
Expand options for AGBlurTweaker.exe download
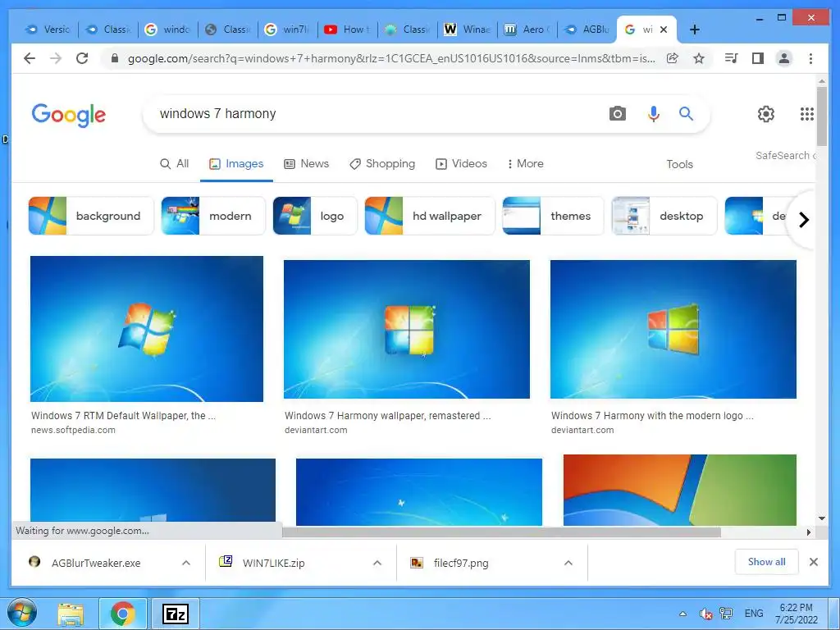click(186, 563)
